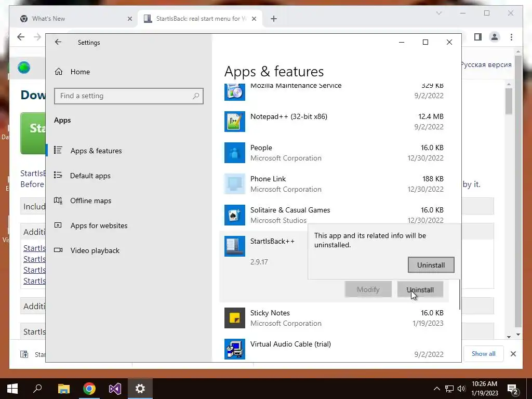Close the What's New tab
This screenshot has width=532, height=399.
(x=129, y=19)
